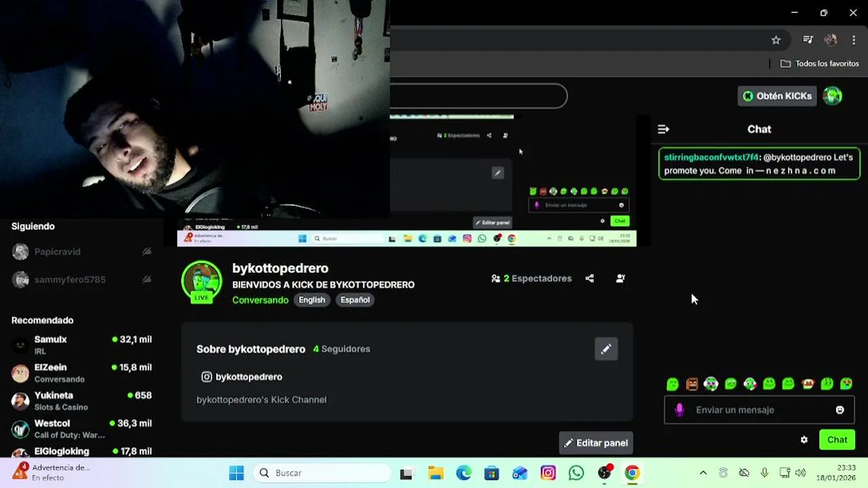Open Chrome's media control icon
The width and height of the screenshot is (868, 488).
pyautogui.click(x=808, y=40)
